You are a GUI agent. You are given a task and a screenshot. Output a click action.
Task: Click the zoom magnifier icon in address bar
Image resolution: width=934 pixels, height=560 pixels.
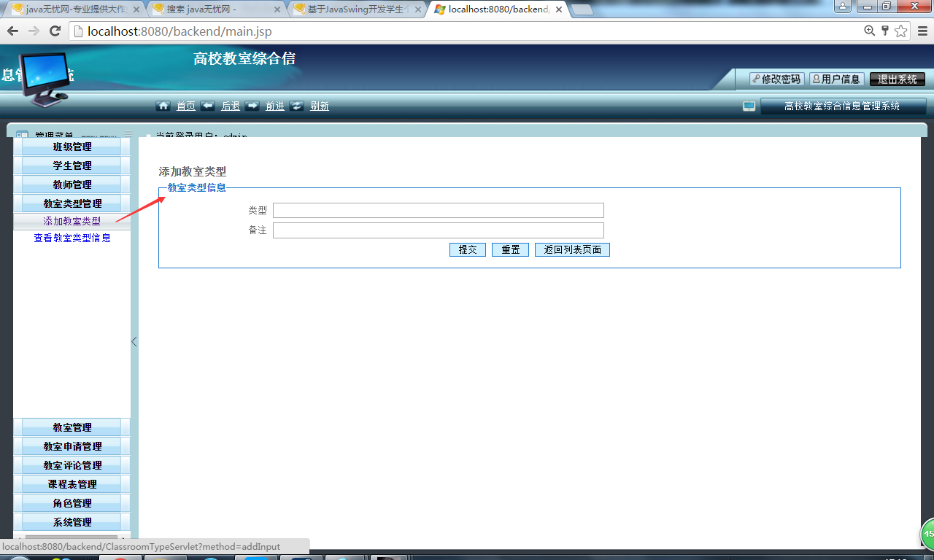click(x=869, y=31)
